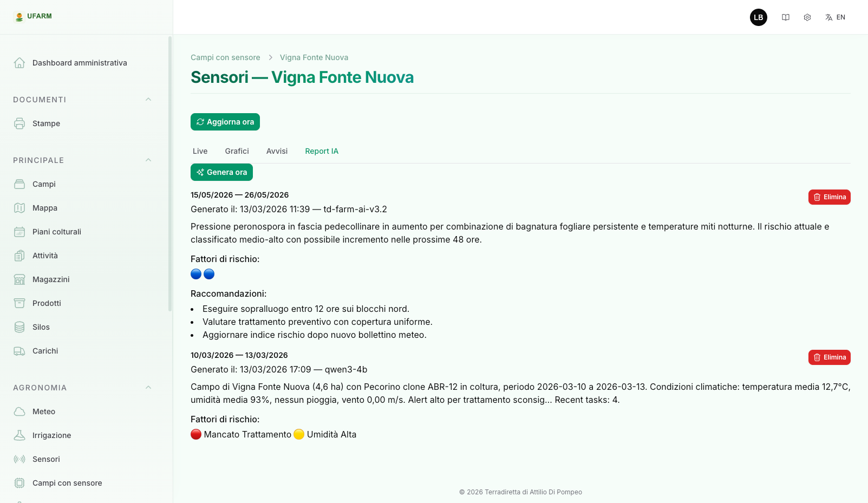Click the UFARM logo
868x503 pixels.
(32, 16)
